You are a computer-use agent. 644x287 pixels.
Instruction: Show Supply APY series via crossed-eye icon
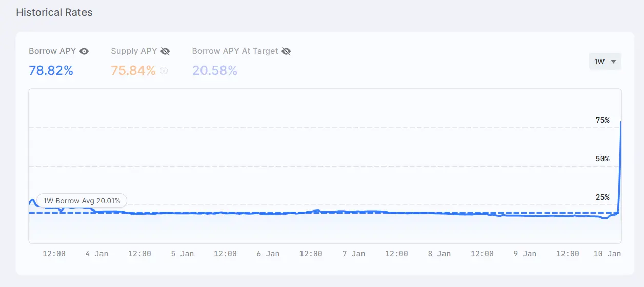tap(165, 51)
